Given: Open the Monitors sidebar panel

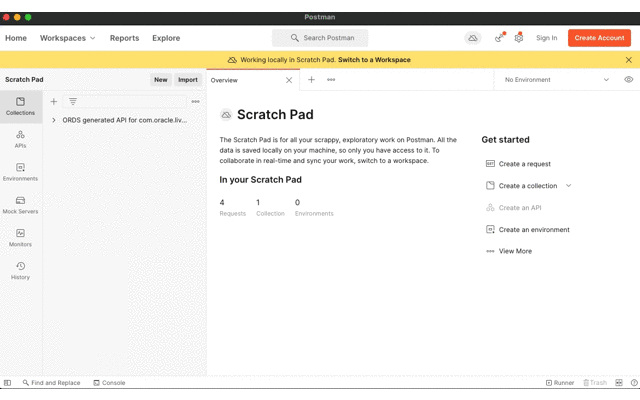Looking at the screenshot, I should click(x=20, y=238).
